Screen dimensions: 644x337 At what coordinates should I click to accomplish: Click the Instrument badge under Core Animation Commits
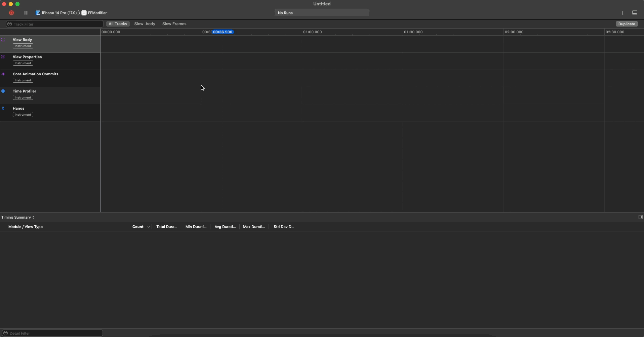23,80
